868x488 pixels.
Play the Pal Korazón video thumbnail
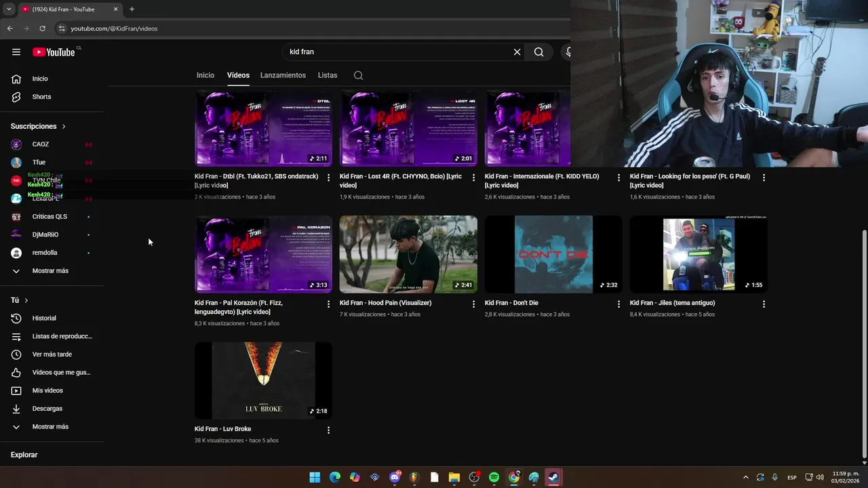(263, 254)
